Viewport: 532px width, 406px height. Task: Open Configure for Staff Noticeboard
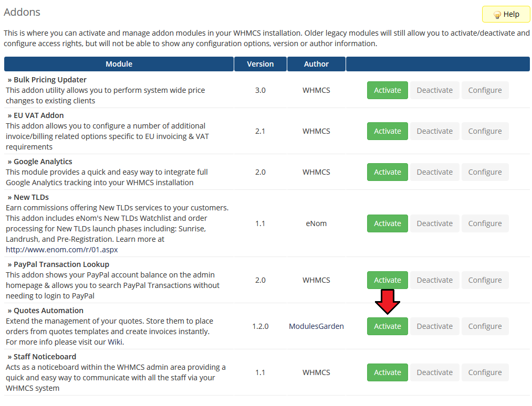click(x=485, y=372)
